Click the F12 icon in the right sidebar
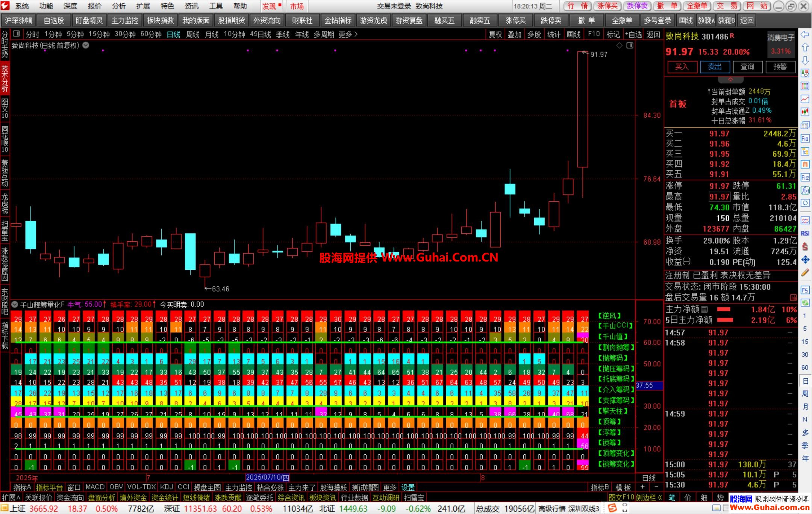The height and width of the screenshot is (514, 812). click(x=805, y=177)
